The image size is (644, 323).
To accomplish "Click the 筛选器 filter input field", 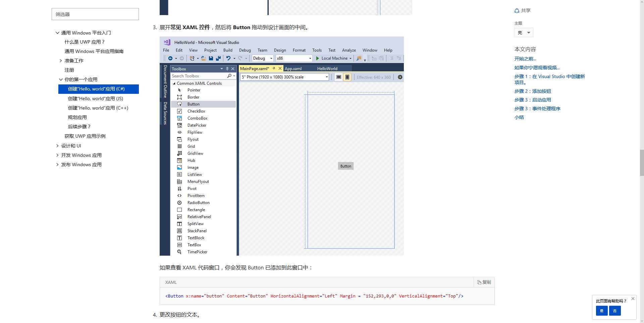I will pyautogui.click(x=95, y=14).
